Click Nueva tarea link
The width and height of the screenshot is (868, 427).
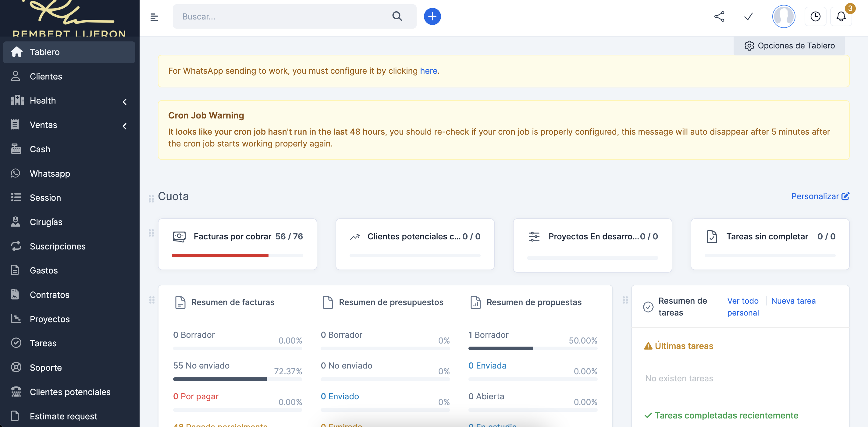click(x=793, y=301)
